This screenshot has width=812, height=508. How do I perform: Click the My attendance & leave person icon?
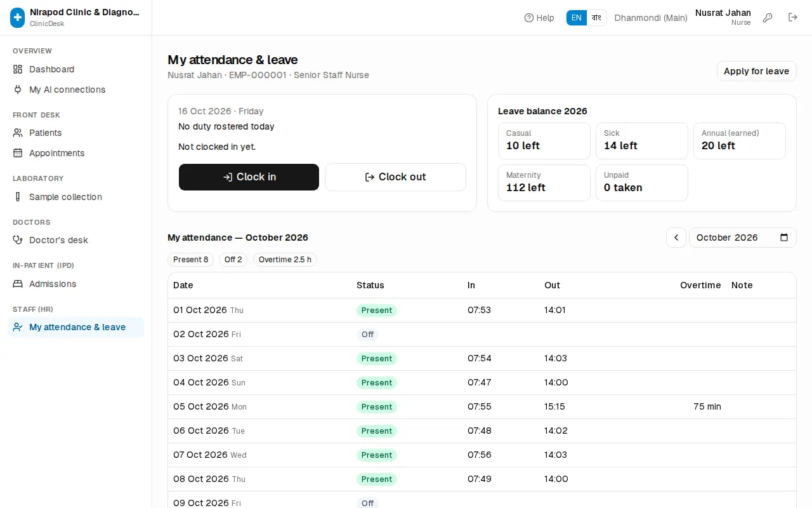click(18, 327)
